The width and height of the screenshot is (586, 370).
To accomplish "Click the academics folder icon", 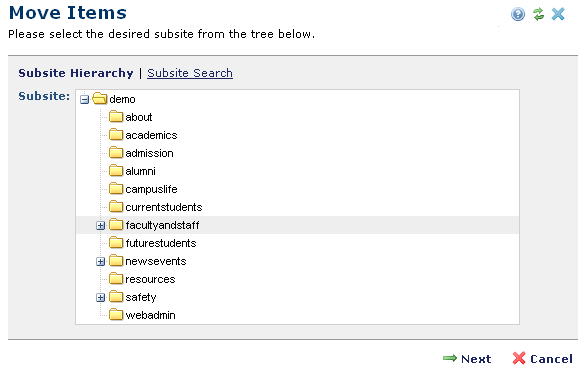I will pos(116,135).
